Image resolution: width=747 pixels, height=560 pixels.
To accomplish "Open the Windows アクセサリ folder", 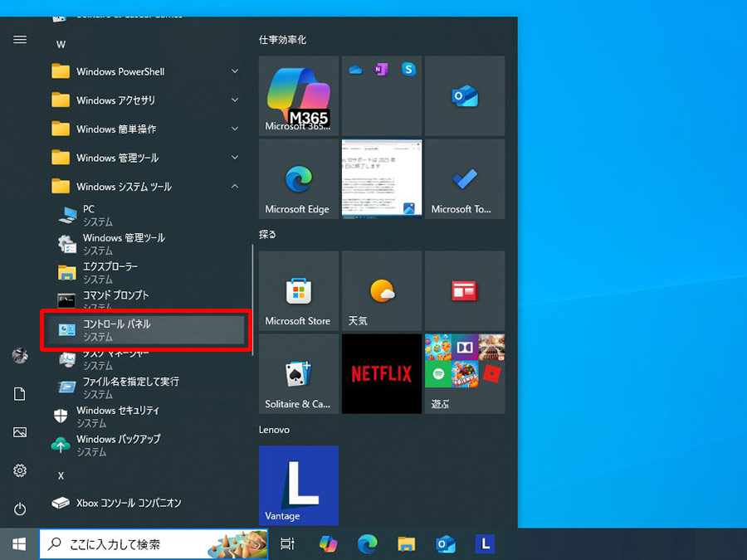I will point(144,100).
